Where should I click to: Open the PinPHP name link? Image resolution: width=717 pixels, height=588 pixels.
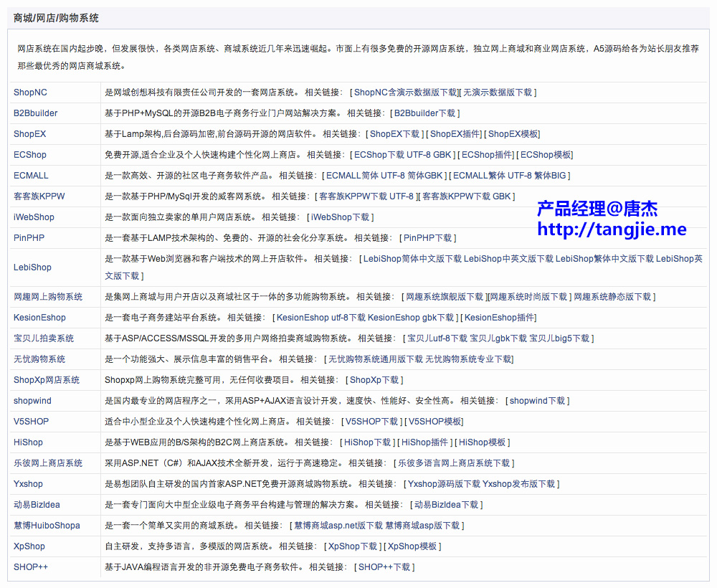coord(29,238)
